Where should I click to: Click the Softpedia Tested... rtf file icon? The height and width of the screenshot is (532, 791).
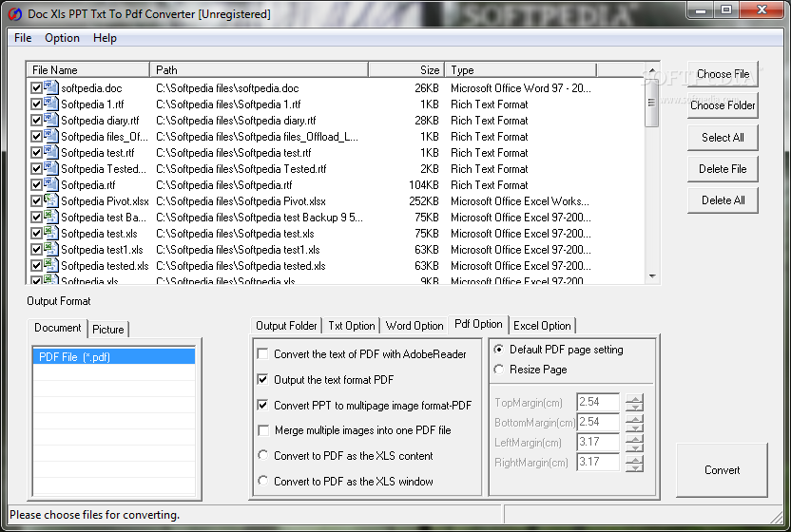pyautogui.click(x=51, y=168)
